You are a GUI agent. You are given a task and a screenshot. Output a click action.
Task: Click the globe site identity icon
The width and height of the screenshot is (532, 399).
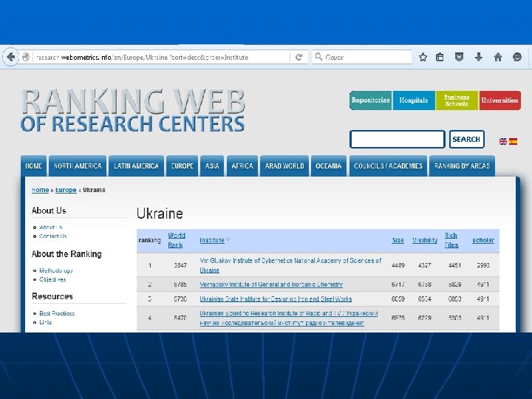point(26,57)
